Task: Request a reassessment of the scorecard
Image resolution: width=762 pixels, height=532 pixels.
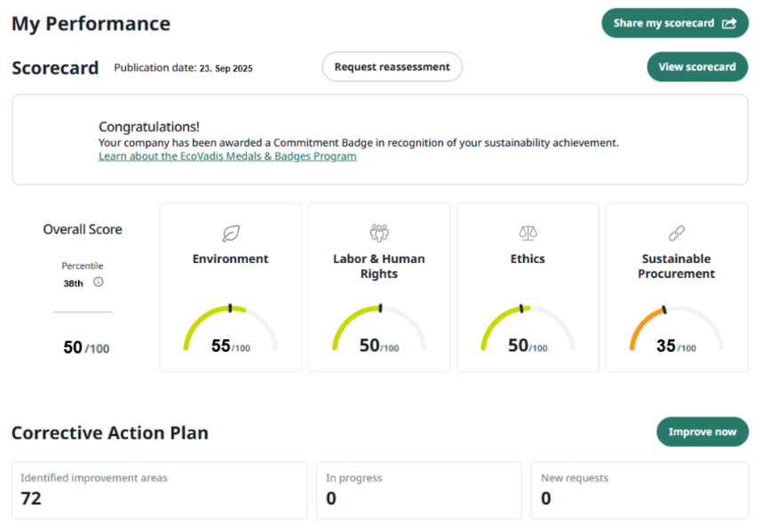Action: pyautogui.click(x=392, y=67)
